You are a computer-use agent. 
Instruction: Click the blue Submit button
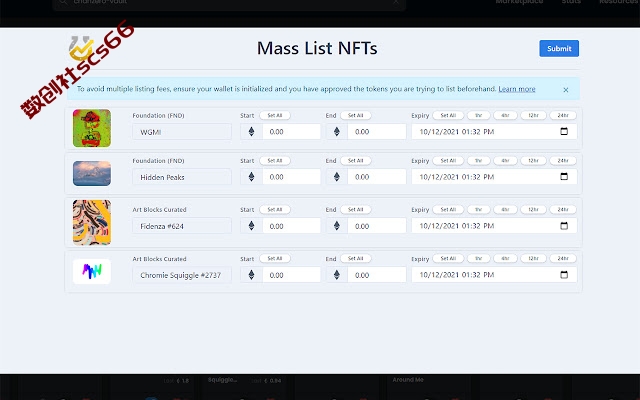click(559, 49)
